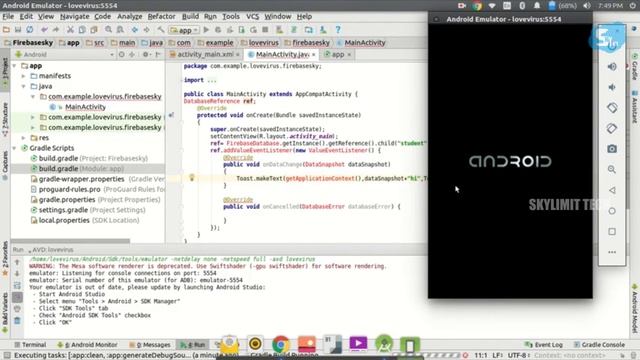Click the Find magnifier icon
Image resolution: width=640 pixels, height=360 pixels.
point(108,29)
